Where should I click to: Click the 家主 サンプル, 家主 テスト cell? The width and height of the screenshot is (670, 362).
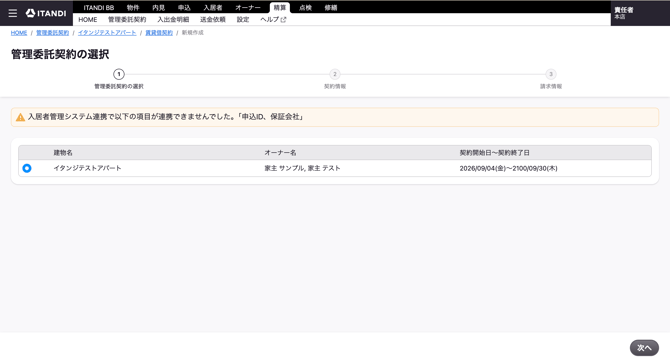(302, 168)
